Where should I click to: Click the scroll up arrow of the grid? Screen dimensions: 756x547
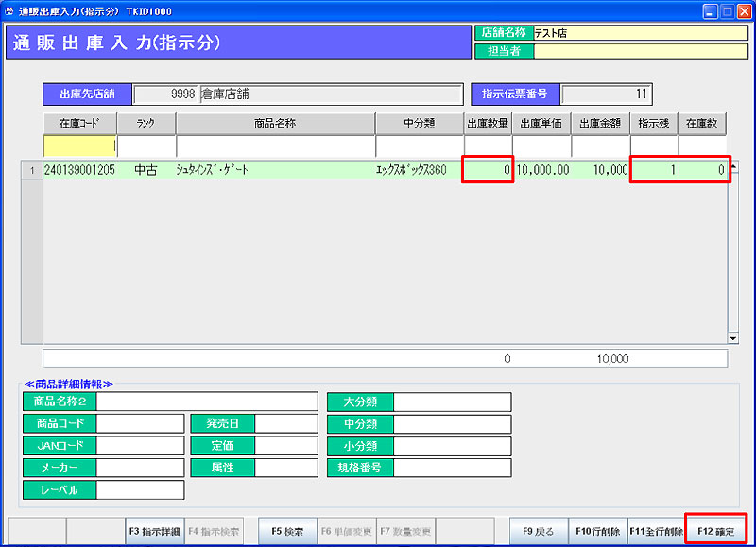tap(732, 168)
